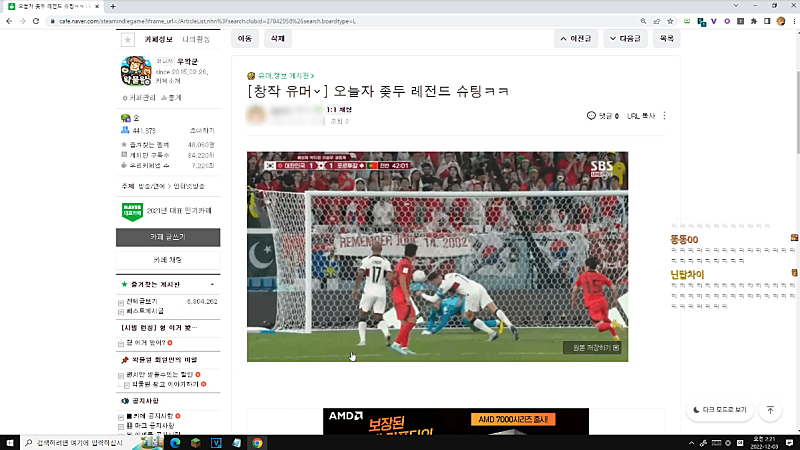Viewport: 800px width, 450px height.
Task: Click the 삭제 delete button
Action: pyautogui.click(x=278, y=39)
